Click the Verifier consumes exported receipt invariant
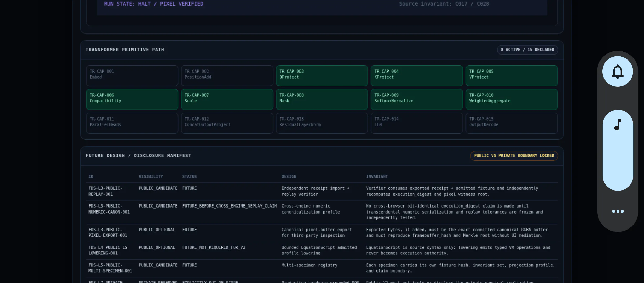Screen dimensions: 644x283 pos(452,191)
